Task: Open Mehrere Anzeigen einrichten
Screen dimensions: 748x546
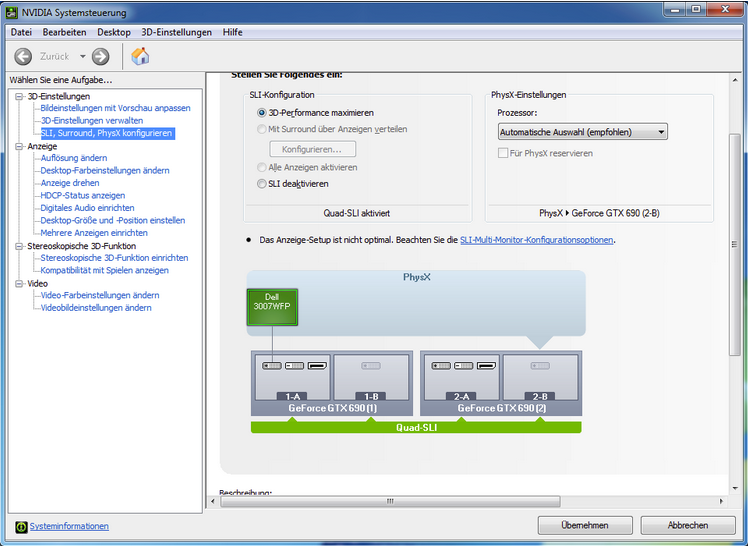Action: tap(94, 233)
